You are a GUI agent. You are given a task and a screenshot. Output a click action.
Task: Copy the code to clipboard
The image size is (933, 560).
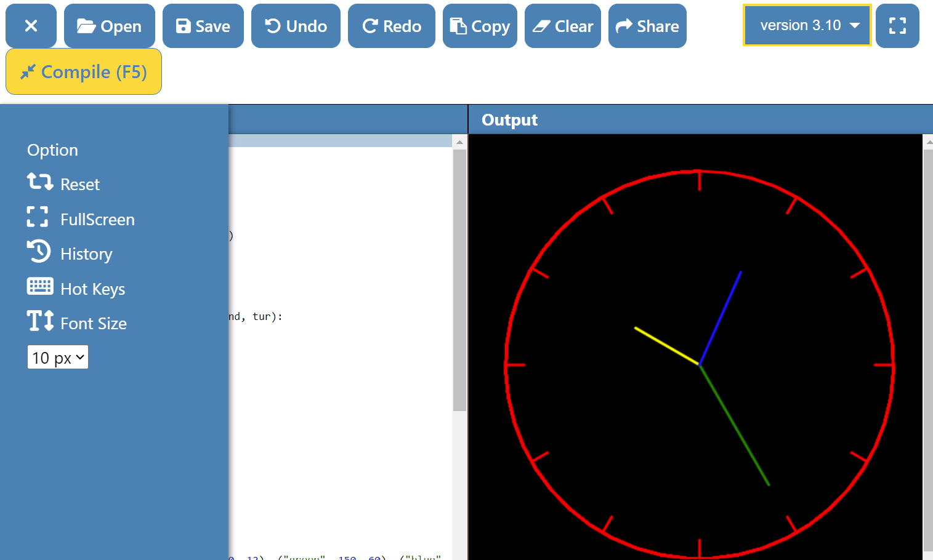480,25
